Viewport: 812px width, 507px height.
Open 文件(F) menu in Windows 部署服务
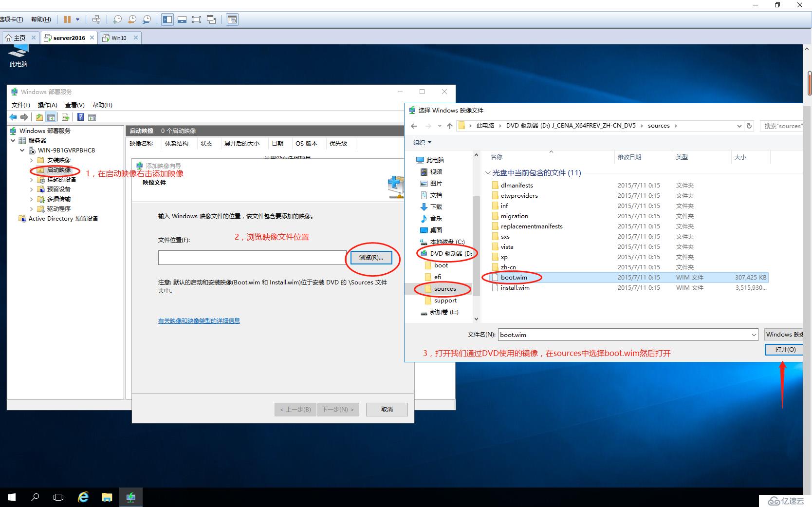21,105
